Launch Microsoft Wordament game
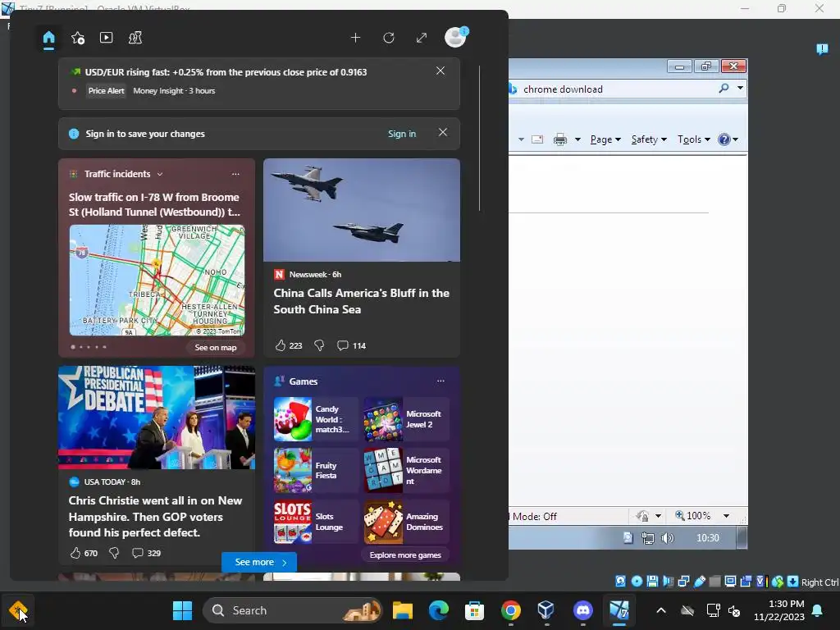The width and height of the screenshot is (840, 630). [x=406, y=470]
